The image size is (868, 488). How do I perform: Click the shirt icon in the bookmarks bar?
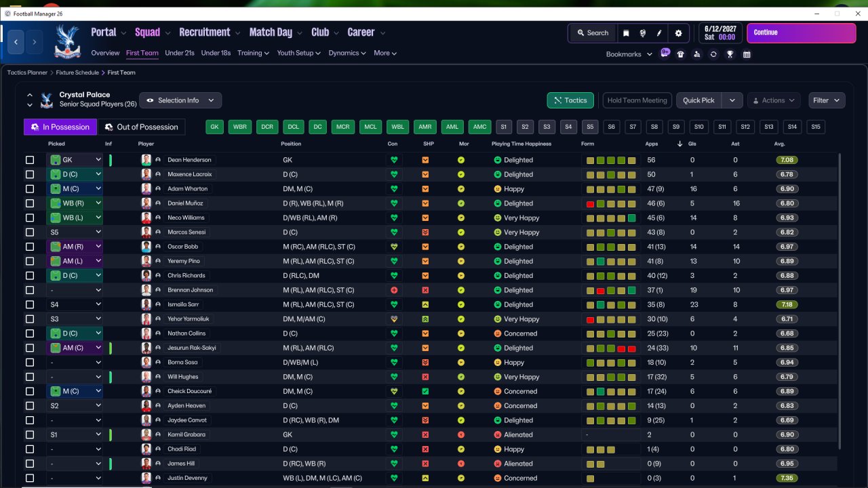point(681,54)
